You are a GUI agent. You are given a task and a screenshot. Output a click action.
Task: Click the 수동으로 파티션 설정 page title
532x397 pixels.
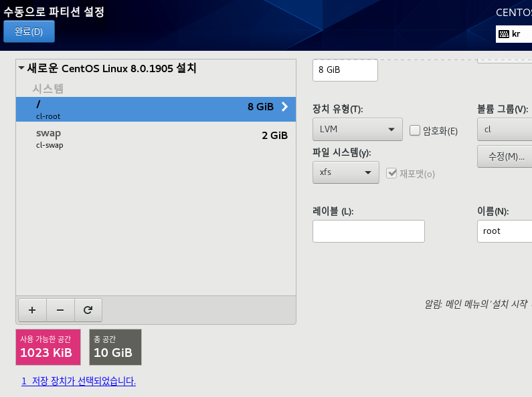[x=54, y=11]
